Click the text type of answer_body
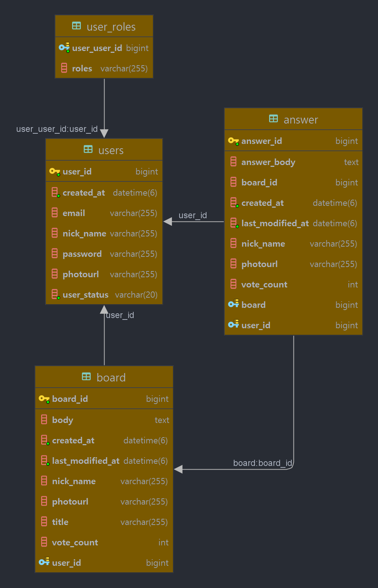This screenshot has height=588, width=378. tap(351, 162)
